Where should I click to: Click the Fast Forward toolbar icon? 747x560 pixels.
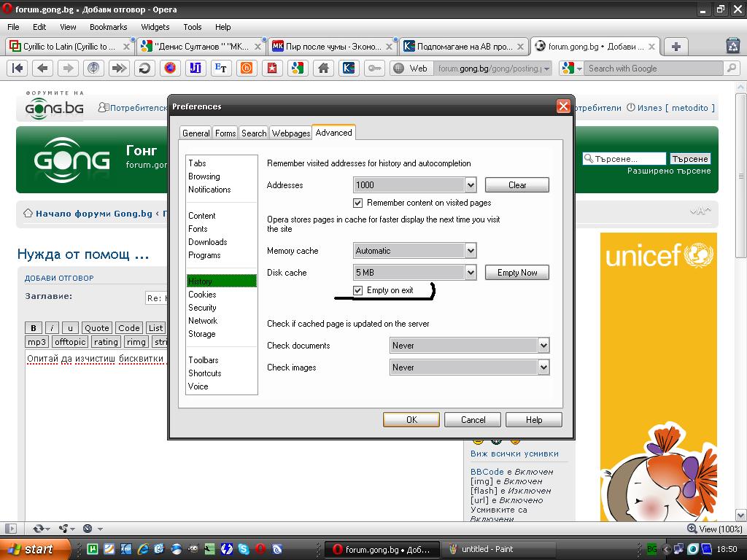pos(119,69)
